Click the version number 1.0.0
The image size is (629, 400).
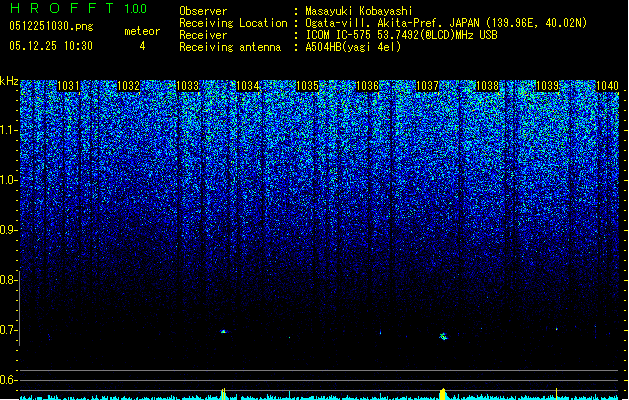(x=135, y=8)
